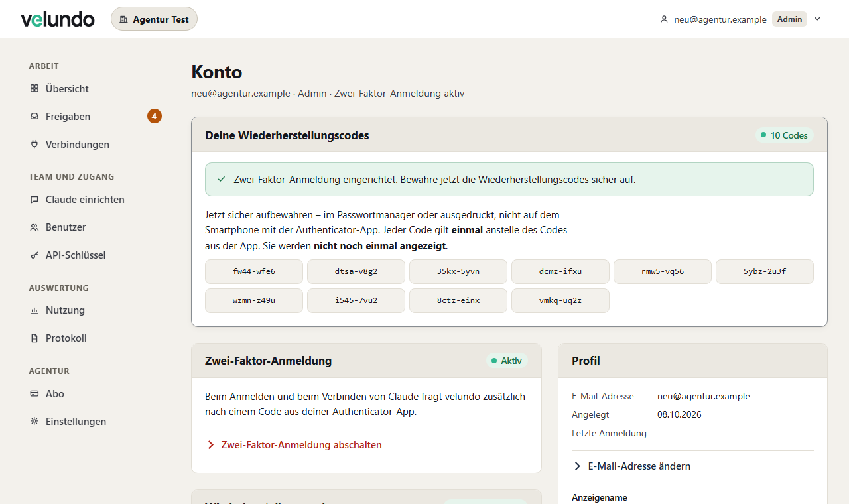This screenshot has width=849, height=504.
Task: Click the Freigaben badge showing 4
Action: click(155, 116)
